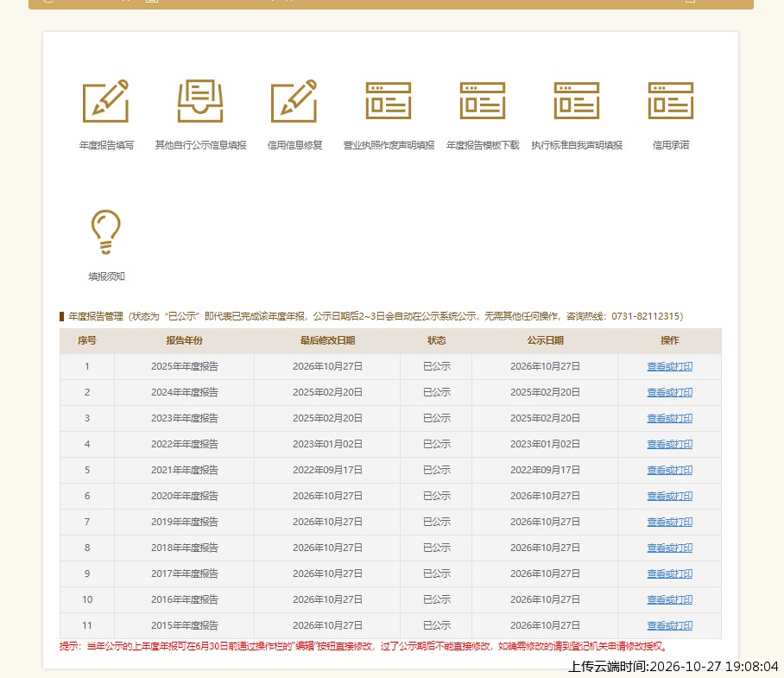Click the 年度报告模板下载 caption
This screenshot has height=678, width=784.
click(x=483, y=145)
